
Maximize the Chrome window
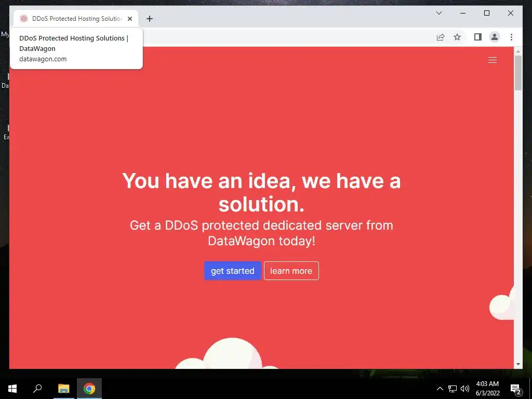(x=486, y=13)
